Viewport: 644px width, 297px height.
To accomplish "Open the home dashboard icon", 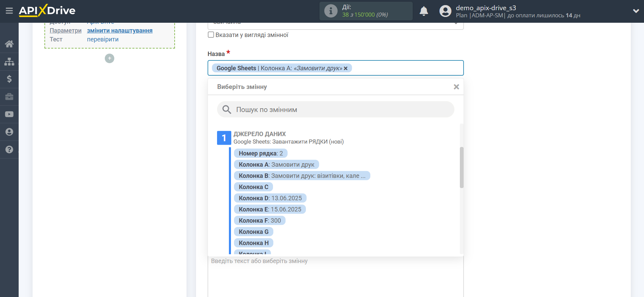I will 9,44.
